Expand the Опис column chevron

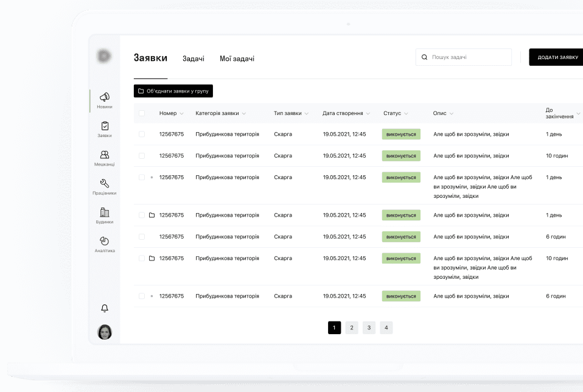(x=452, y=113)
